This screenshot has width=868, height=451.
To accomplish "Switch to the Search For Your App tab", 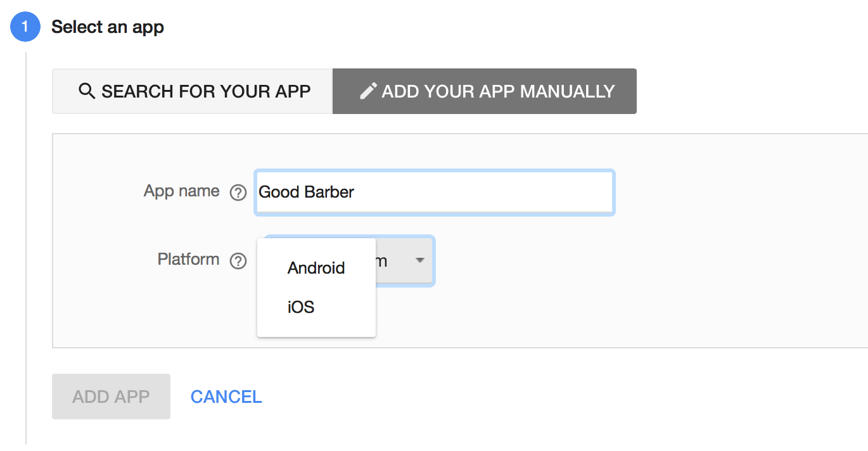I will (x=193, y=91).
